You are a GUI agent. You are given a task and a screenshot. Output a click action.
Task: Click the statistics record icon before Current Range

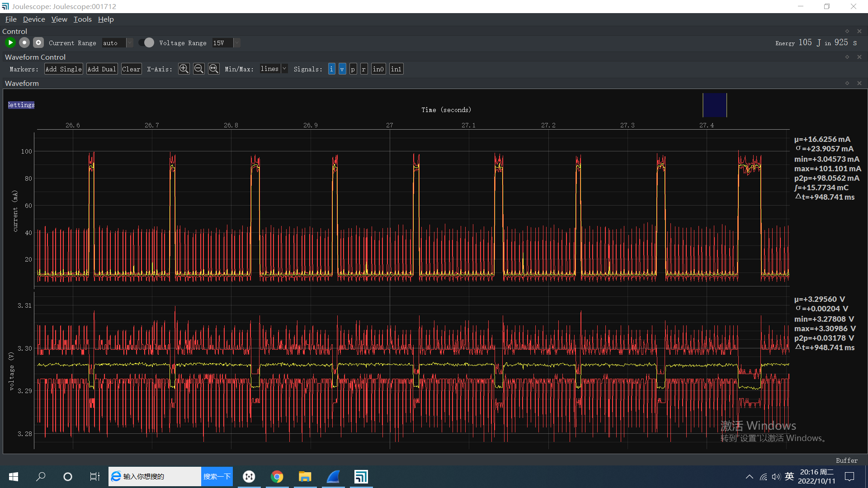38,42
